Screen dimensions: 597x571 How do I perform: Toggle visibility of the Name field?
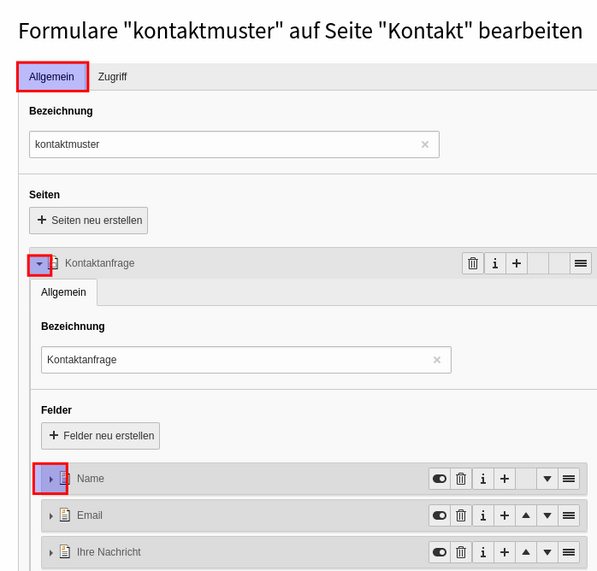[439, 478]
